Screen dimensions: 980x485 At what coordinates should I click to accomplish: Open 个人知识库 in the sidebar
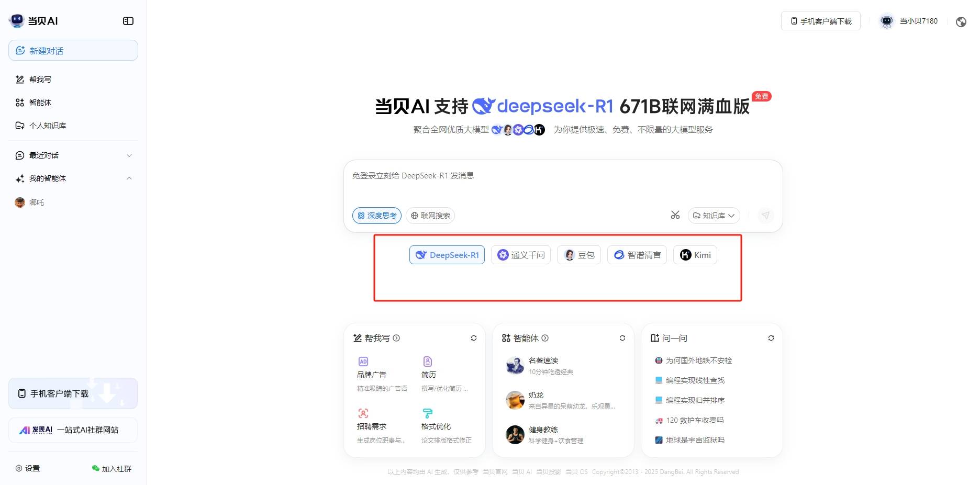pos(47,126)
